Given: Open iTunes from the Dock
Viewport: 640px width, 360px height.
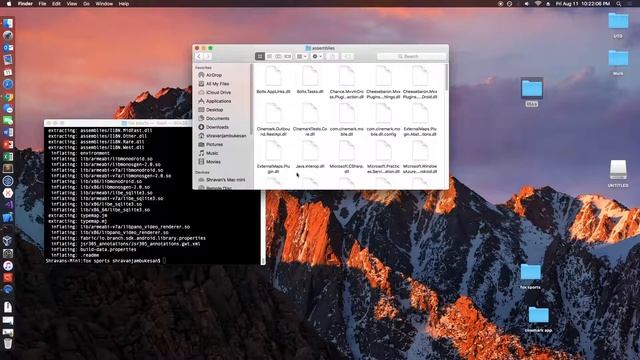Looking at the screenshot, I should (x=8, y=266).
